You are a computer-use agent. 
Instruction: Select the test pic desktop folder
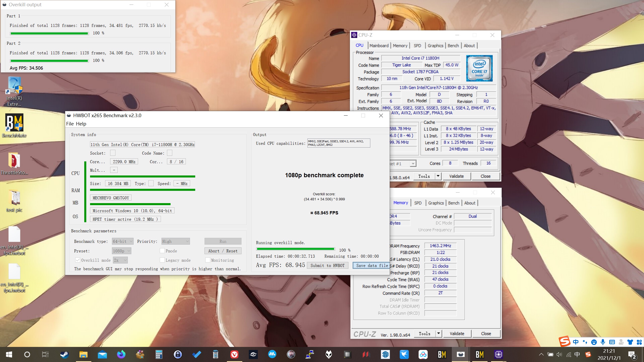[x=14, y=201]
